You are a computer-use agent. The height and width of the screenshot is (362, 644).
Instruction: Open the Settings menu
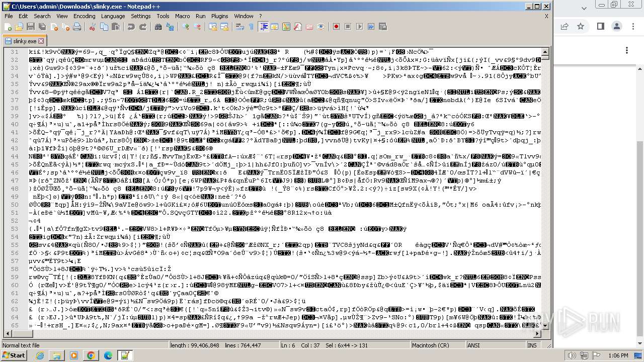tap(141, 16)
